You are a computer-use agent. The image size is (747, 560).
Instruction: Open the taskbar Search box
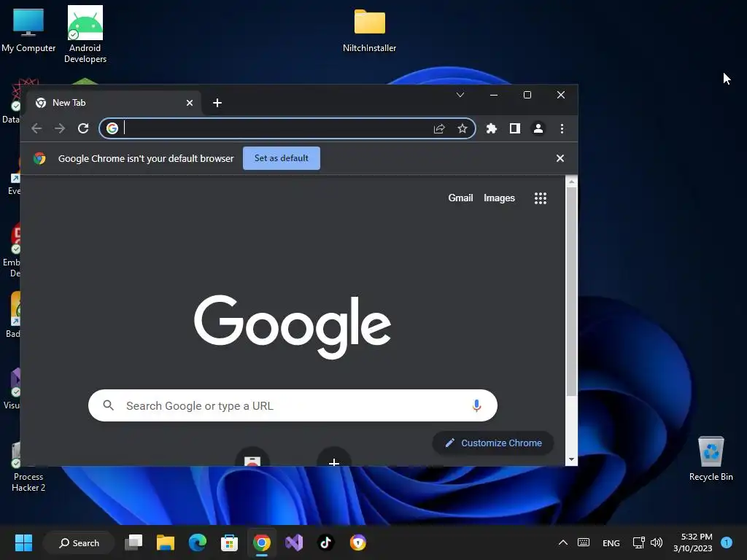(x=79, y=542)
